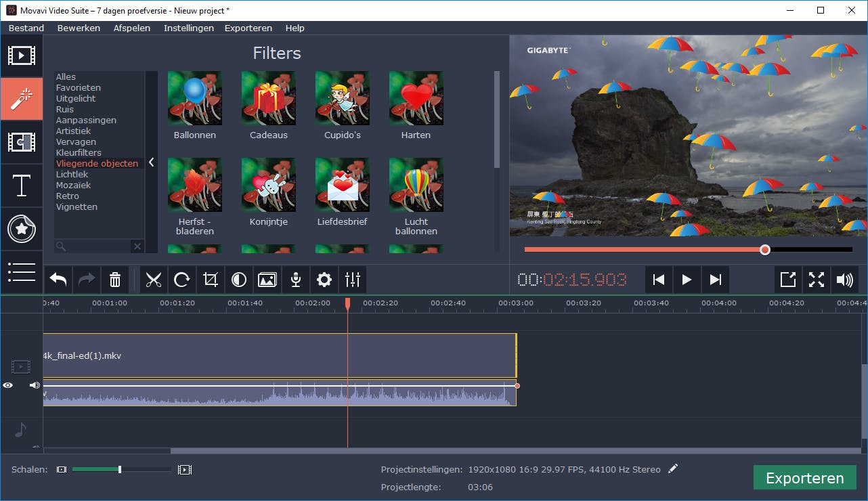Image resolution: width=868 pixels, height=501 pixels.
Task: Open Color Adjustments half-circle icon
Action: (x=239, y=280)
